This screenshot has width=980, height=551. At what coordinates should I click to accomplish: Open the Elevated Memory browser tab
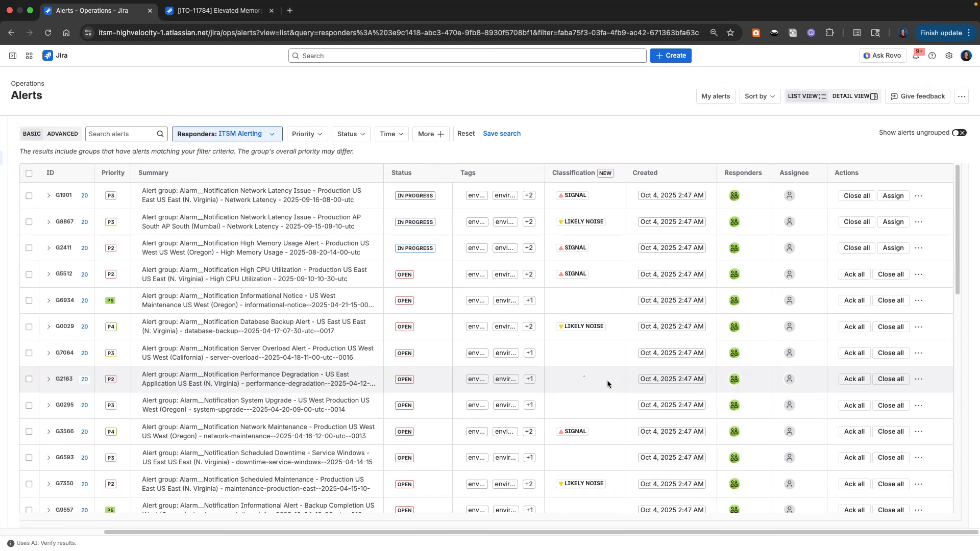point(219,10)
